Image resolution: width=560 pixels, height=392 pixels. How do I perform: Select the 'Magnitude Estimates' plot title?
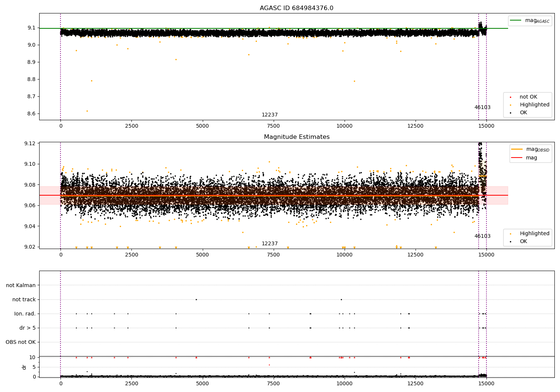[x=296, y=137]
